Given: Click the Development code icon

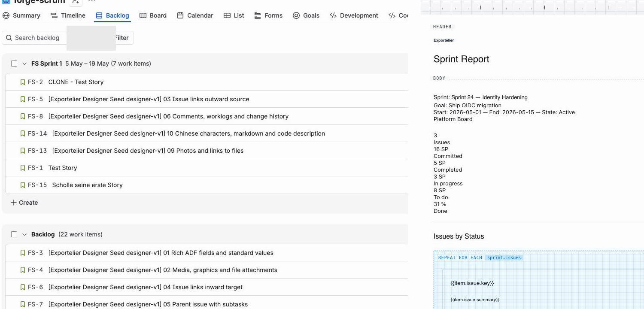Looking at the screenshot, I should click(x=333, y=15).
